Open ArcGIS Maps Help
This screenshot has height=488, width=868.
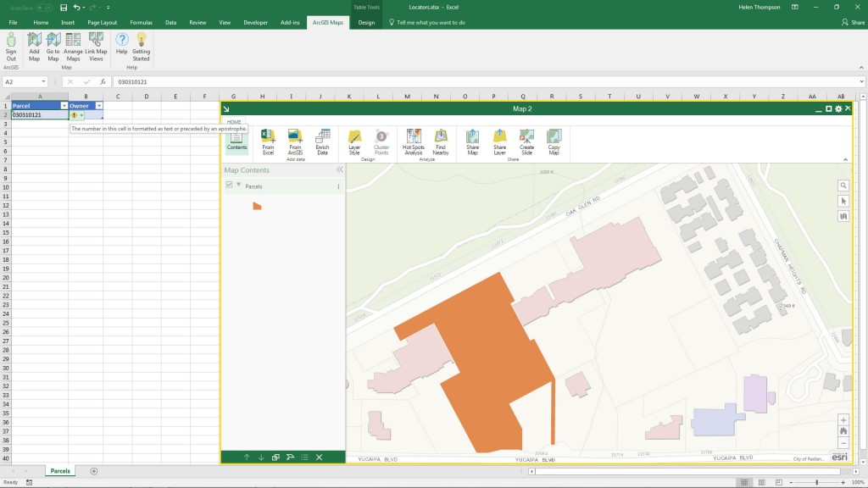pyautogui.click(x=122, y=43)
